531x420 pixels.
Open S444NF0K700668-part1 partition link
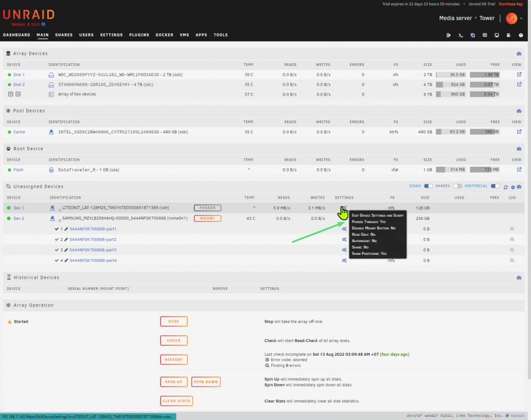point(93,229)
